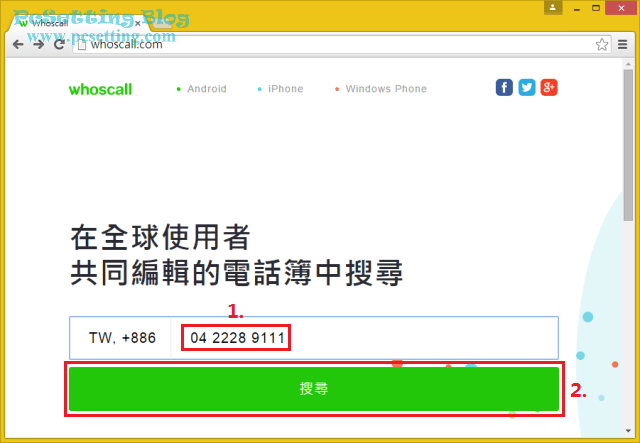This screenshot has height=443, width=640.
Task: Open the Chrome hamburger menu
Action: [x=622, y=44]
